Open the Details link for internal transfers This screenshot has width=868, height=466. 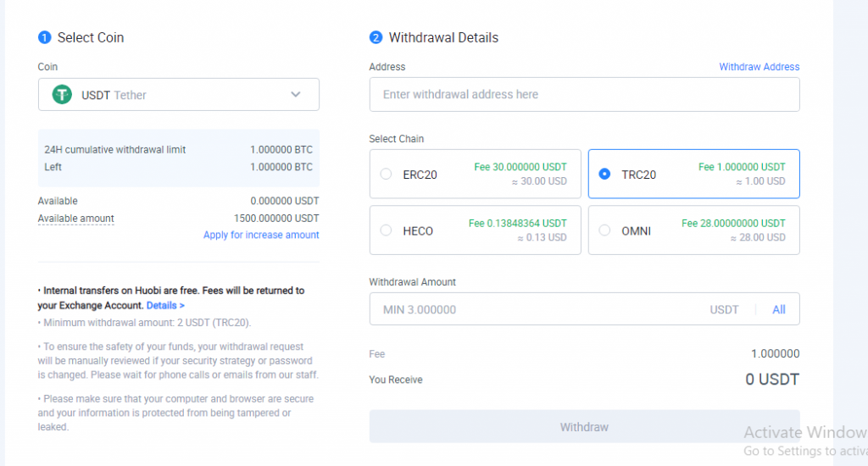click(x=165, y=305)
